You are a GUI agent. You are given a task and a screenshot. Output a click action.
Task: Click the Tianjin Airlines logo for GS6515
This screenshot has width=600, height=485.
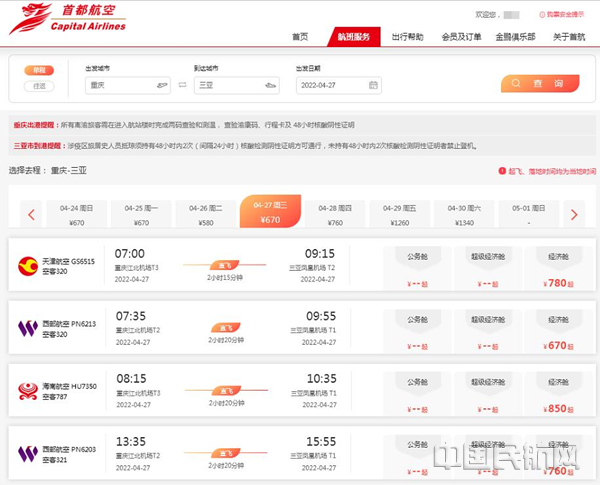click(x=28, y=266)
